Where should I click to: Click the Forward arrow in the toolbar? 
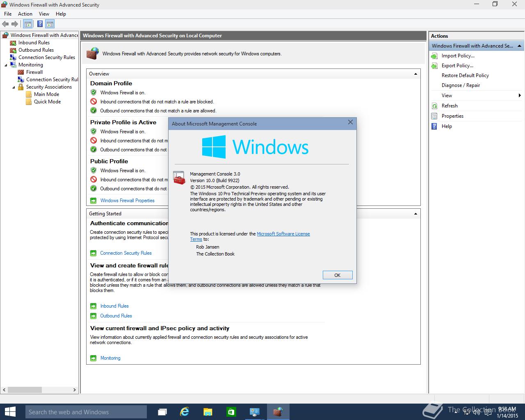[15, 24]
